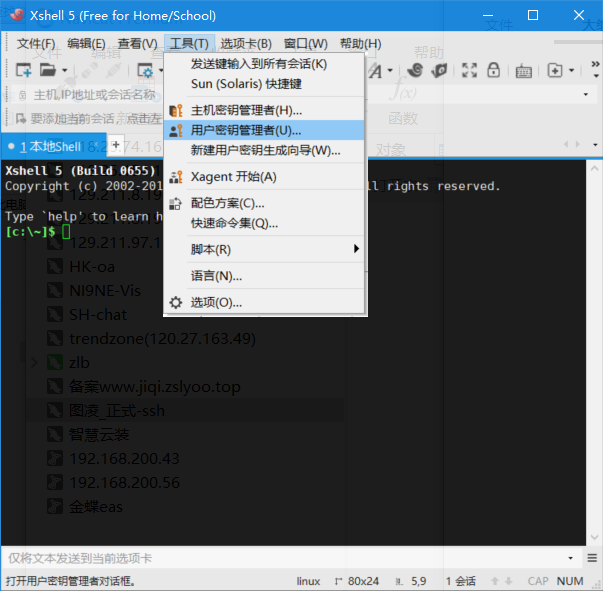Screen dimensions: 603x591
Task: Select 用户密钥管理者(U) from the menu
Action: coord(245,130)
